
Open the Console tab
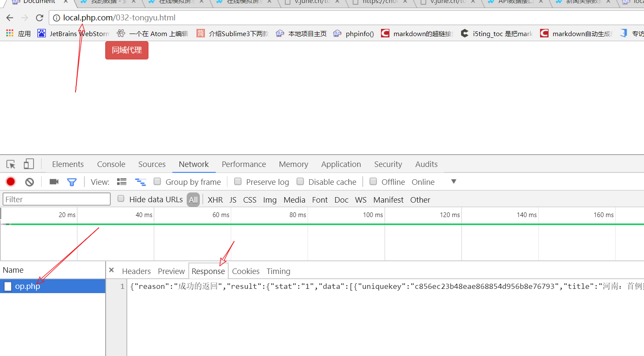[x=111, y=164]
